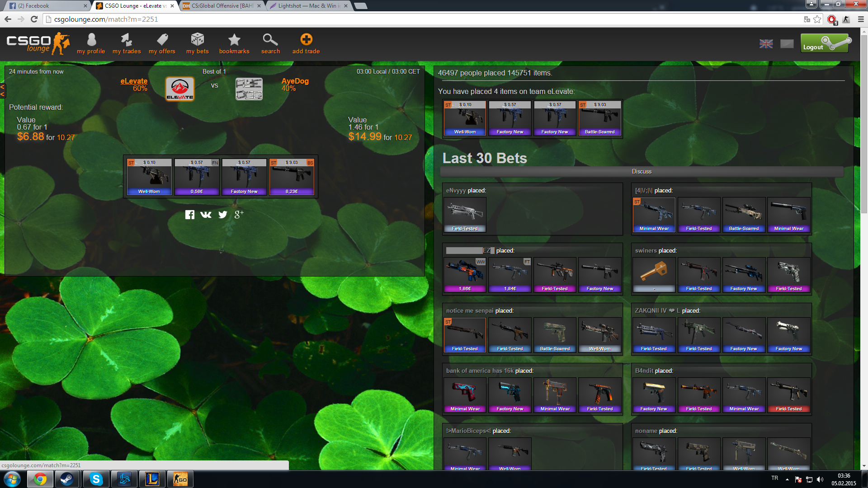Viewport: 868px width, 488px height.
Task: Click placed Battle-Scarred $9.03 item
Action: [600, 118]
